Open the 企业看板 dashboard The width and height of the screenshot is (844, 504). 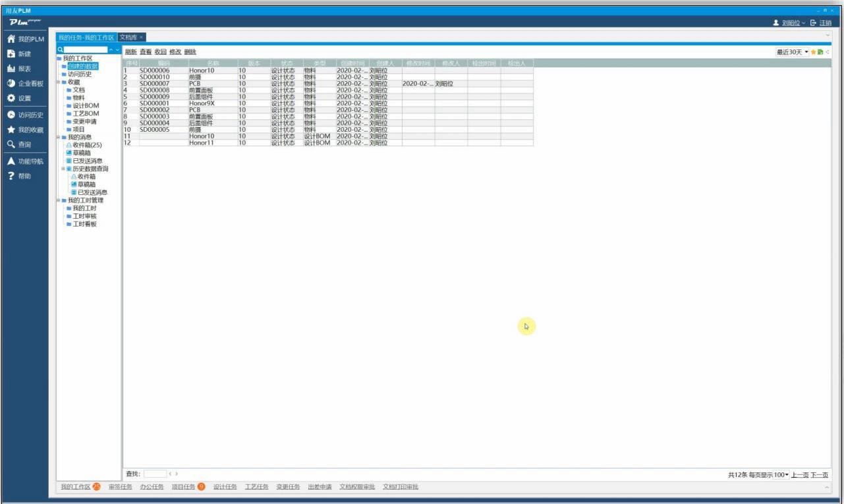[x=25, y=84]
